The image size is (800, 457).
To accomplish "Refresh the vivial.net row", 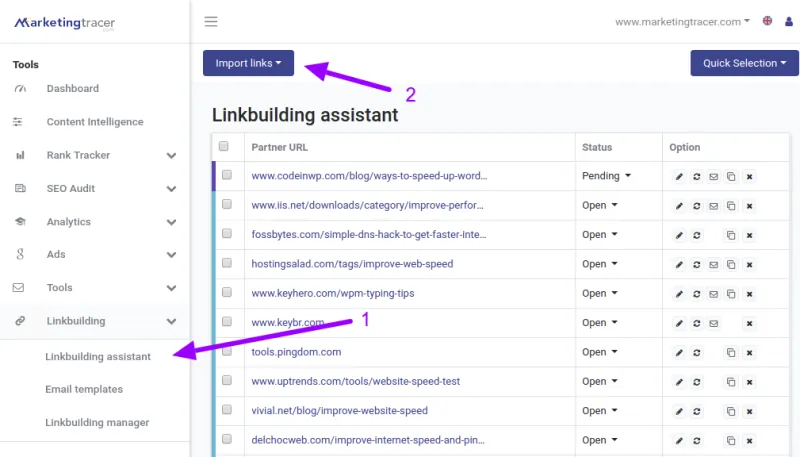I will (696, 411).
